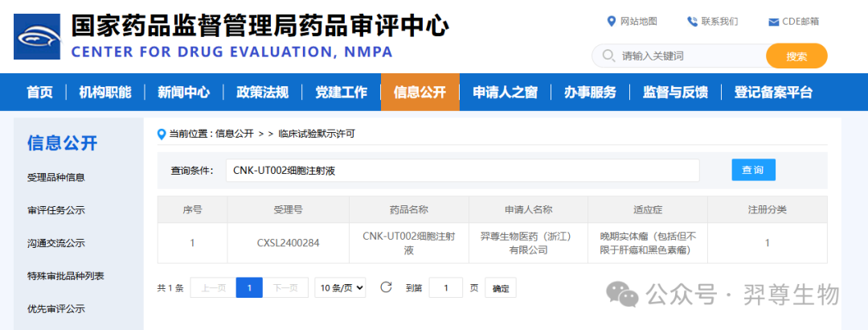Click the map pin icon for 网站地图
The width and height of the screenshot is (868, 330).
pos(611,22)
